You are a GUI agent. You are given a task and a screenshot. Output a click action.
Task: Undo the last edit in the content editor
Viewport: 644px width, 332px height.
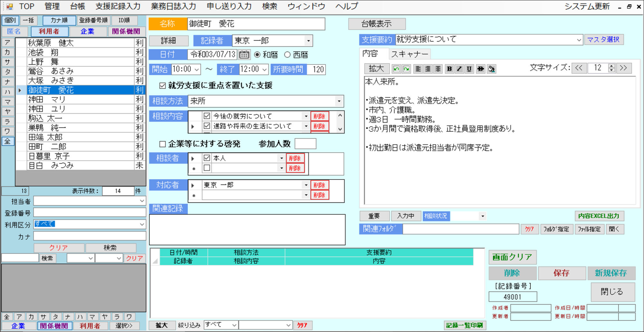[396, 69]
